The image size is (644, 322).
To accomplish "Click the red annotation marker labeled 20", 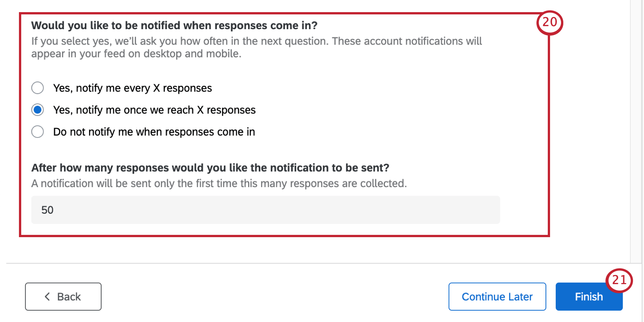I will [x=550, y=23].
